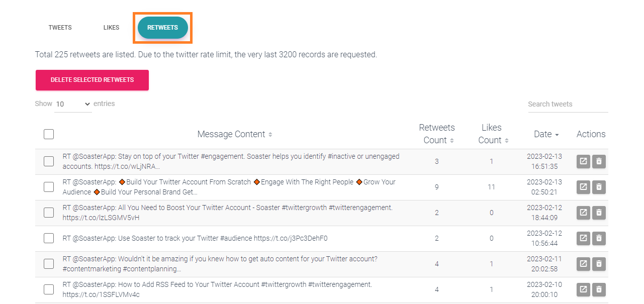Delete the 'How to Add RSS Feed' retweet
Viewport: 644px width, 304px height.
[599, 289]
